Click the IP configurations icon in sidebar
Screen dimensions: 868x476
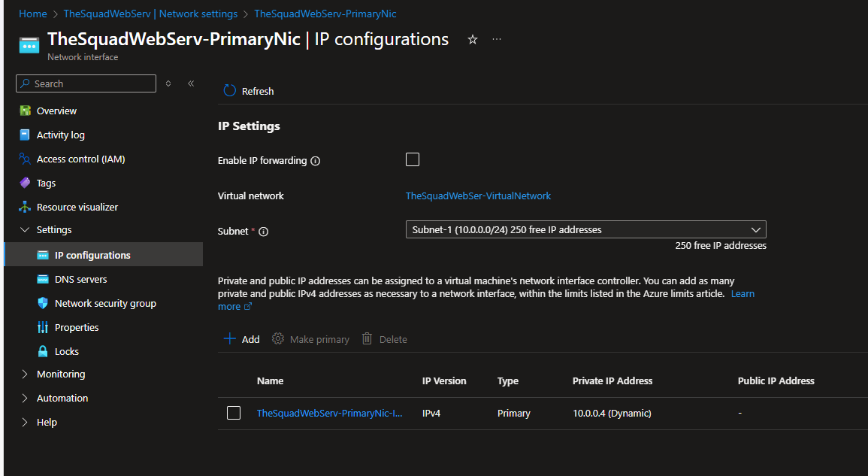point(43,256)
